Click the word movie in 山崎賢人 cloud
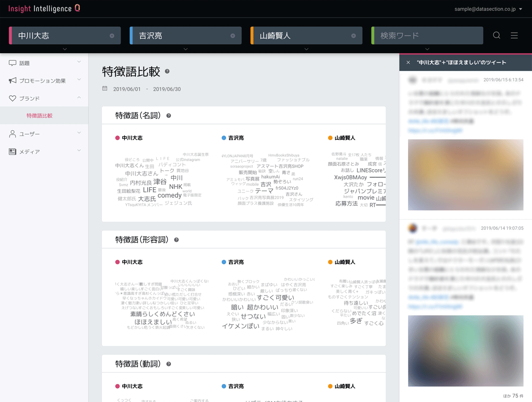Screen dimensions: 532x402 [x=366, y=198]
